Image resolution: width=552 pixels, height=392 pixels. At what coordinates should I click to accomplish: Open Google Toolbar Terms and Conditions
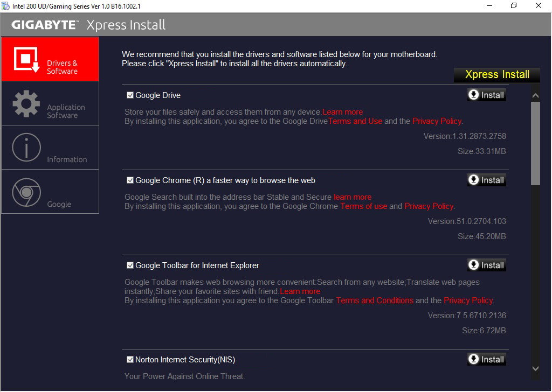pyautogui.click(x=375, y=300)
